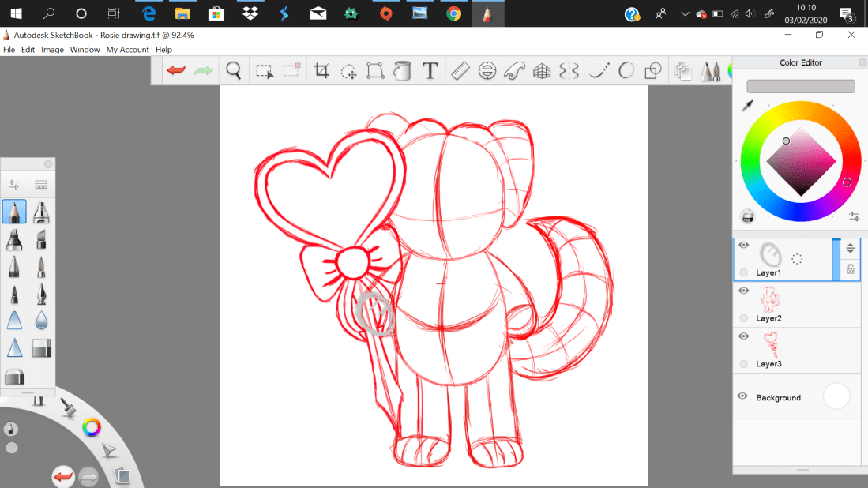
Task: Select the Ruler tool
Action: pos(460,71)
